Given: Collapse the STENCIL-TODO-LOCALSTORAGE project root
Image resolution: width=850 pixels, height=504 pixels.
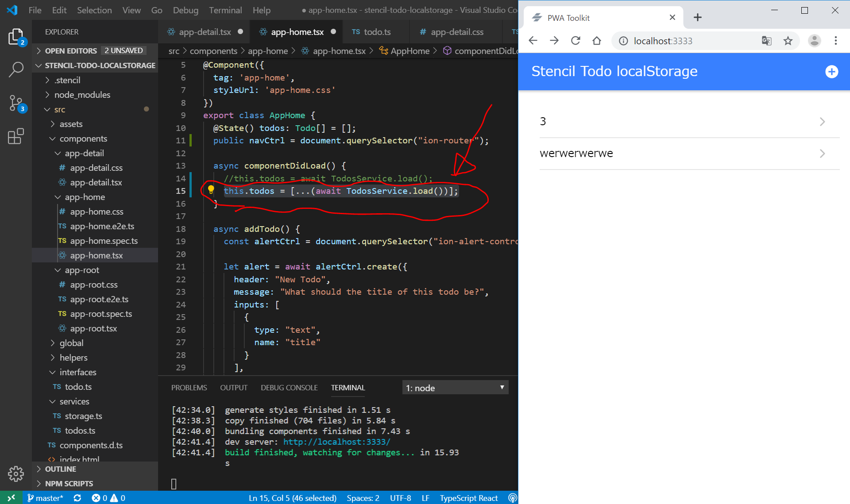Looking at the screenshot, I should pyautogui.click(x=95, y=65).
